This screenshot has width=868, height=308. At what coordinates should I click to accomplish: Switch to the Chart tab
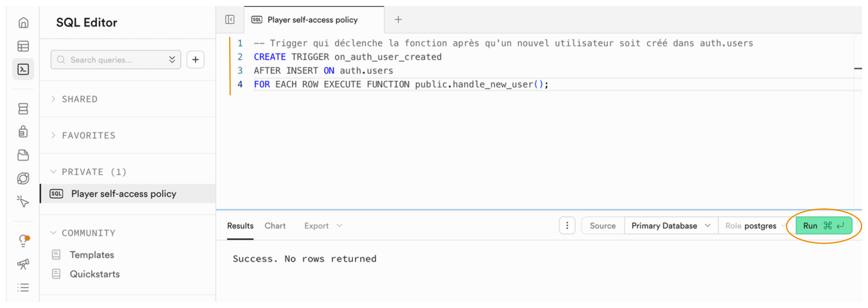(x=275, y=226)
